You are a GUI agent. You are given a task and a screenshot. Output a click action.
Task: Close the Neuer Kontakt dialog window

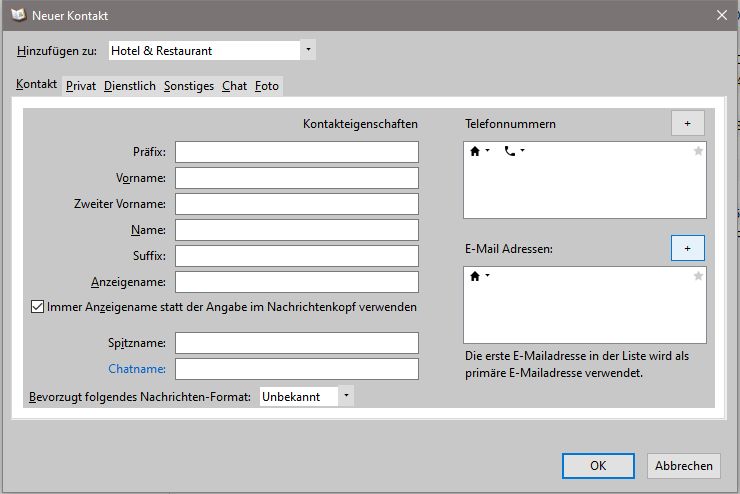(x=720, y=15)
